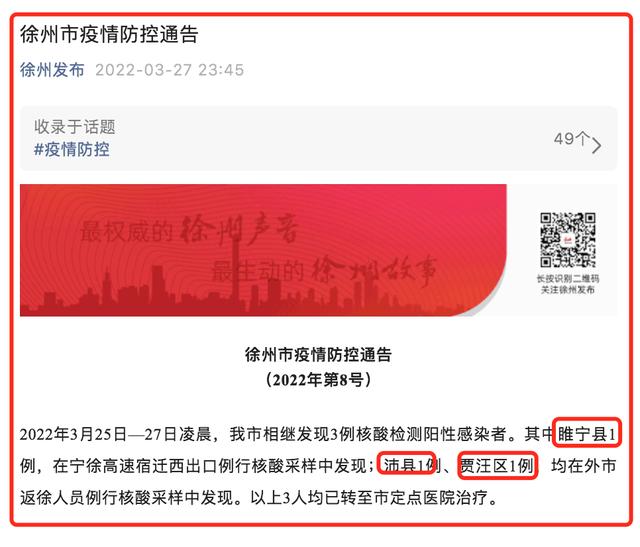
Task: Click the 最生动的 徐州故事 slogan on banner
Action: [324, 270]
